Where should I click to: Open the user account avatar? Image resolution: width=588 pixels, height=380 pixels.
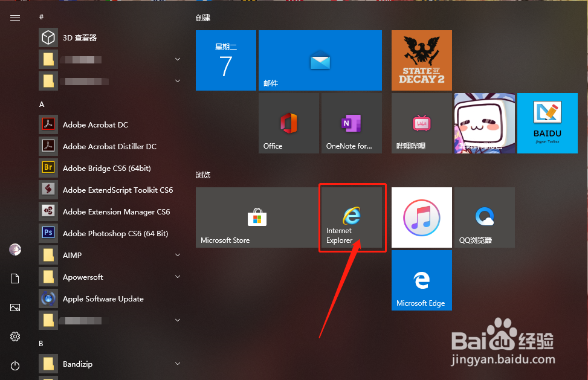tap(15, 250)
